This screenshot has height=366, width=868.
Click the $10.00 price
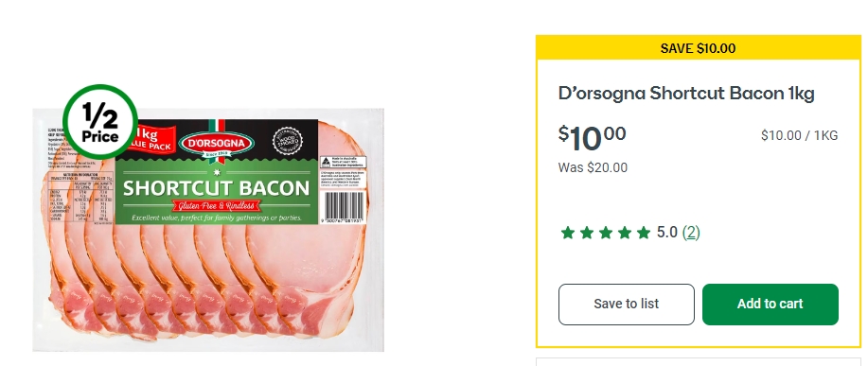click(592, 138)
